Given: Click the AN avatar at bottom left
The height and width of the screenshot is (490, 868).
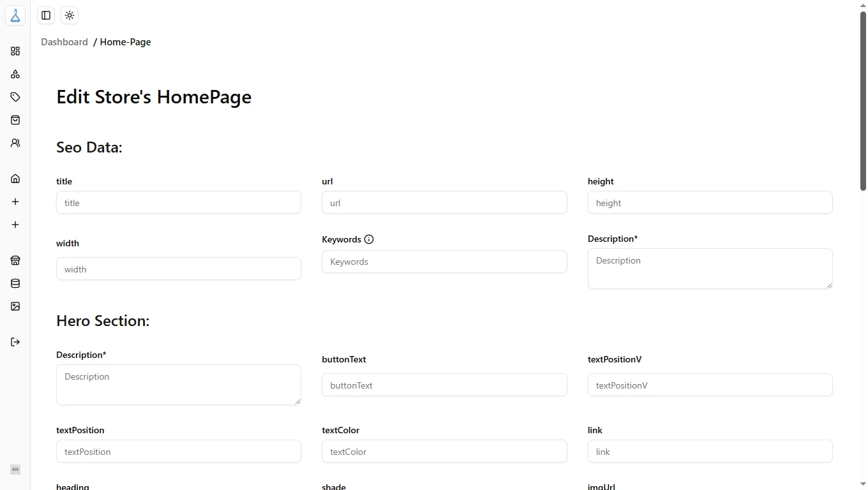Looking at the screenshot, I should click(15, 470).
